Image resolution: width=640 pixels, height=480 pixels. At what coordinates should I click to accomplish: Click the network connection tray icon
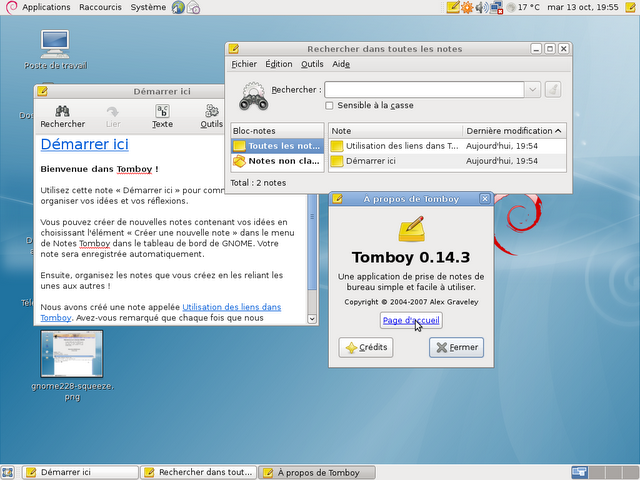click(x=496, y=7)
